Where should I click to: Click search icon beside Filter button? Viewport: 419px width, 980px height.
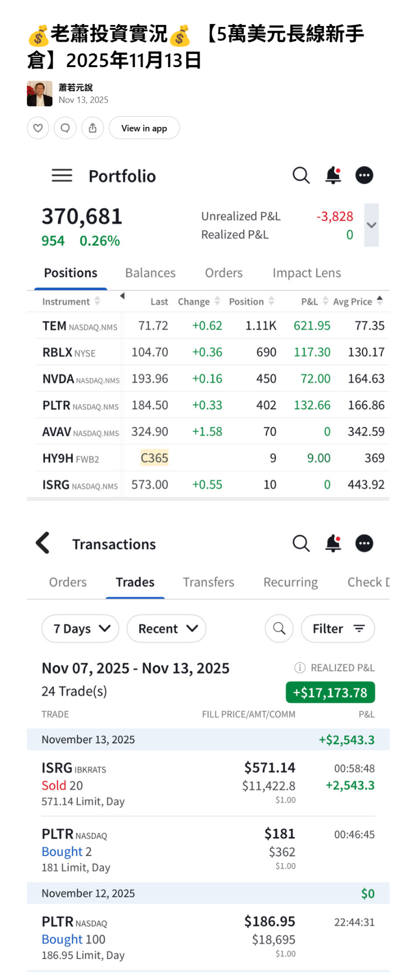click(x=279, y=628)
